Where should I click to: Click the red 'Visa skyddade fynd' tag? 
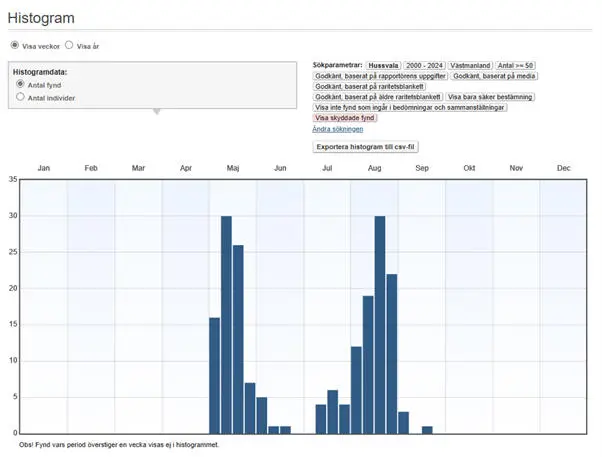coord(346,118)
